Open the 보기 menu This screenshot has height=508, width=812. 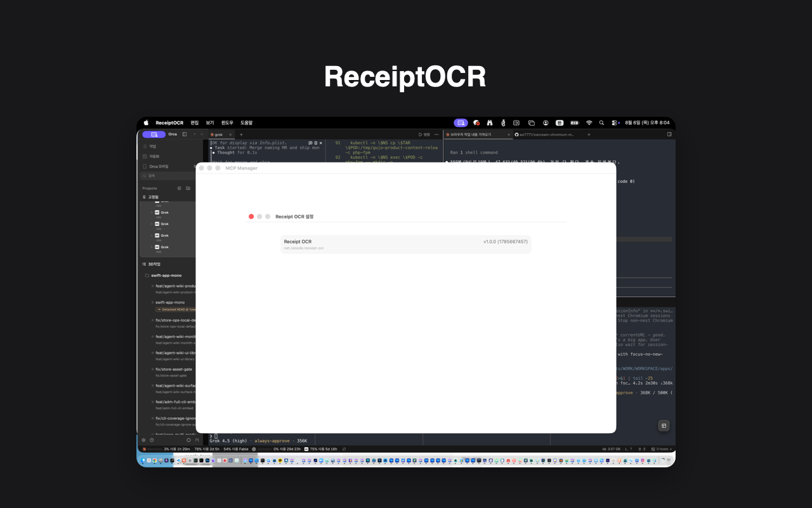[210, 123]
